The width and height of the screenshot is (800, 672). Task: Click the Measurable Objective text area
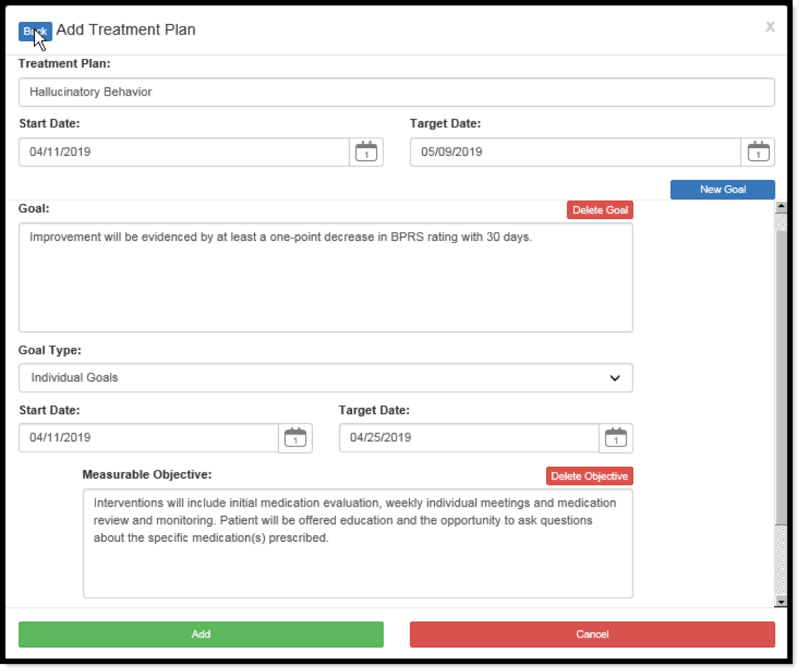point(357,543)
